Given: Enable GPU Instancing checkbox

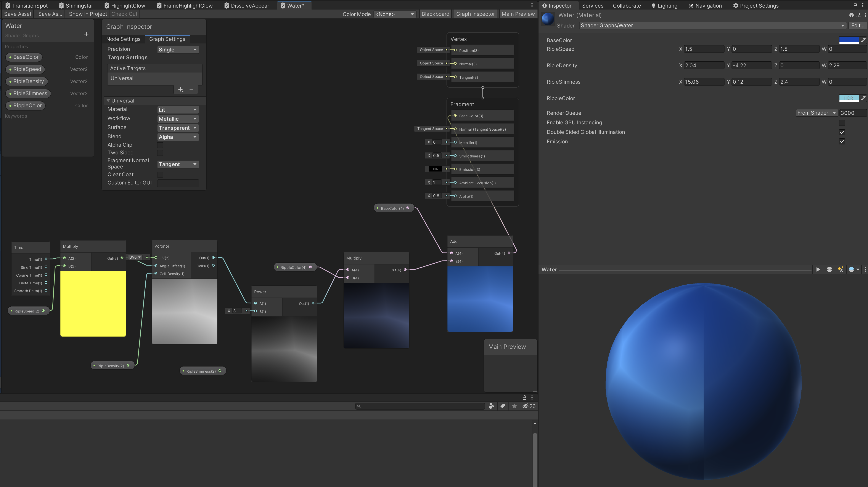Looking at the screenshot, I should [x=842, y=123].
